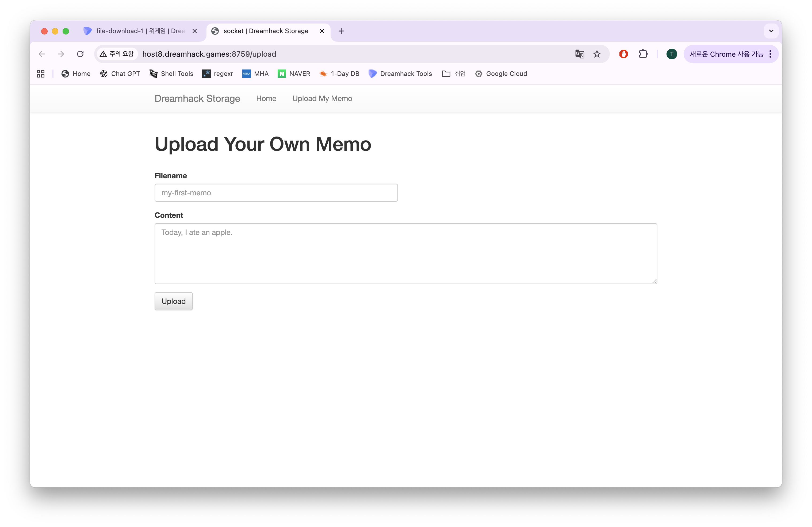Open the apps grid bookmark icon
The height and width of the screenshot is (527, 812).
pos(41,74)
